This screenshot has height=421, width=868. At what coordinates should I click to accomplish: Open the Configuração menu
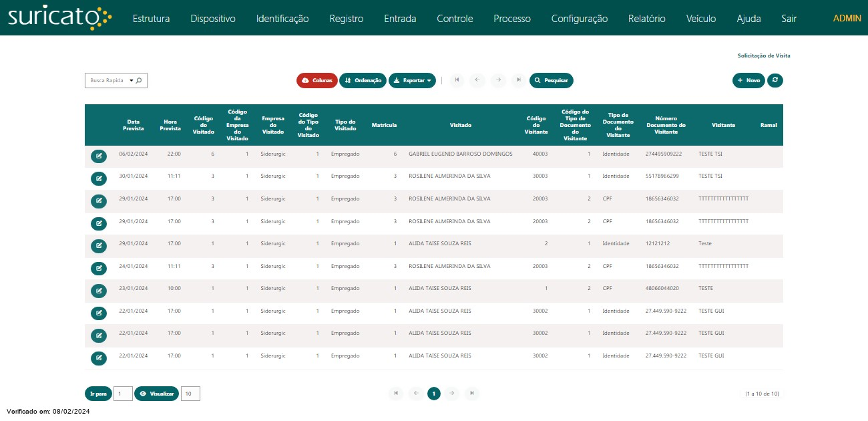(x=579, y=19)
